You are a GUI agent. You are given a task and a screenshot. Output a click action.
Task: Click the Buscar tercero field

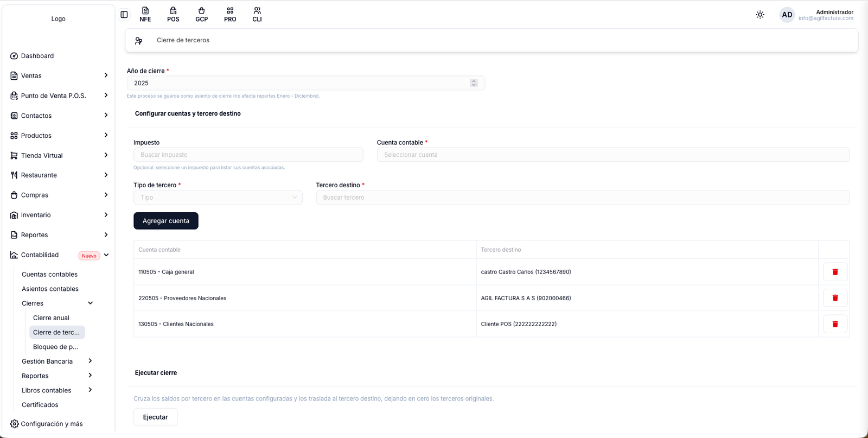point(583,198)
